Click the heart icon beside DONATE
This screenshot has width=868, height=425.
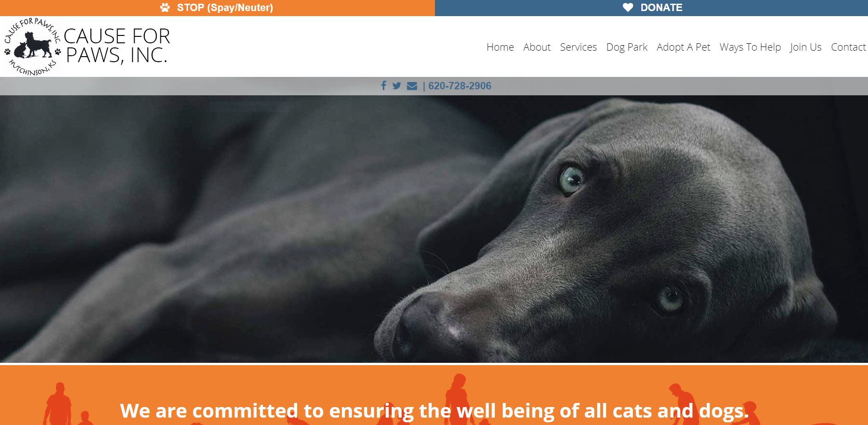tap(628, 7)
